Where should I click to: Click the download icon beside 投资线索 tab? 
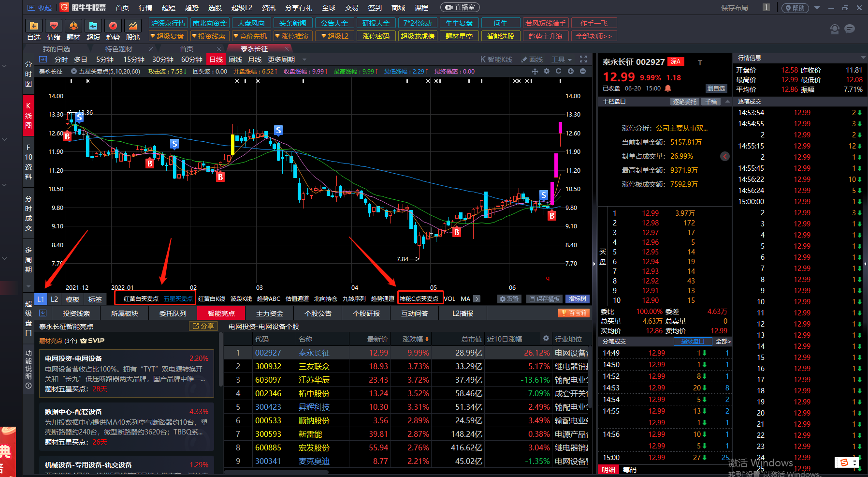tap(43, 313)
